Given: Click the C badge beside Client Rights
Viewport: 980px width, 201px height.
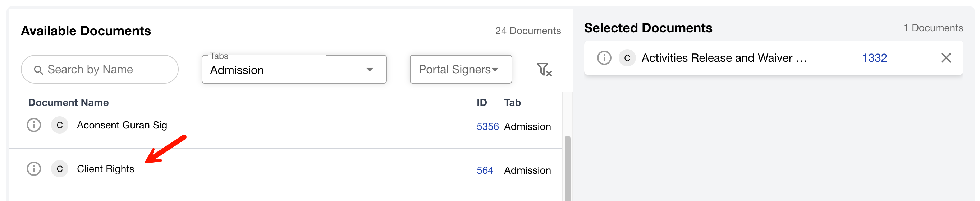Looking at the screenshot, I should pyautogui.click(x=60, y=169).
